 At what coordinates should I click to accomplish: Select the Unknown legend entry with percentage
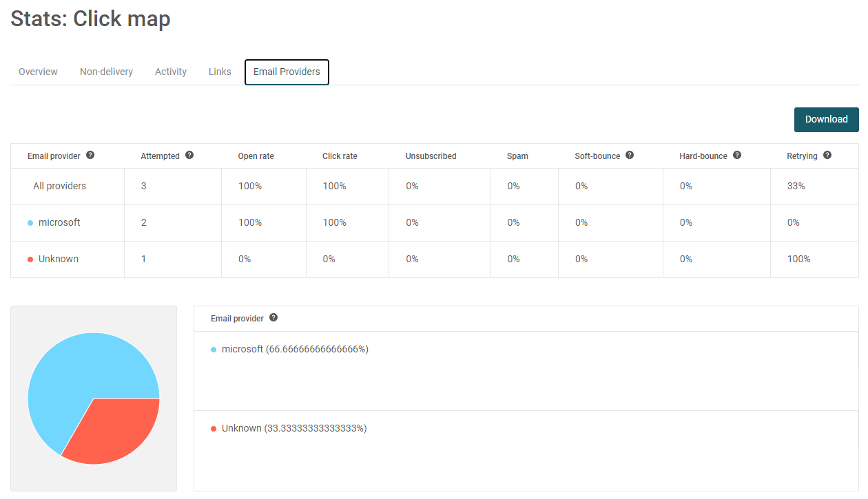pyautogui.click(x=293, y=427)
